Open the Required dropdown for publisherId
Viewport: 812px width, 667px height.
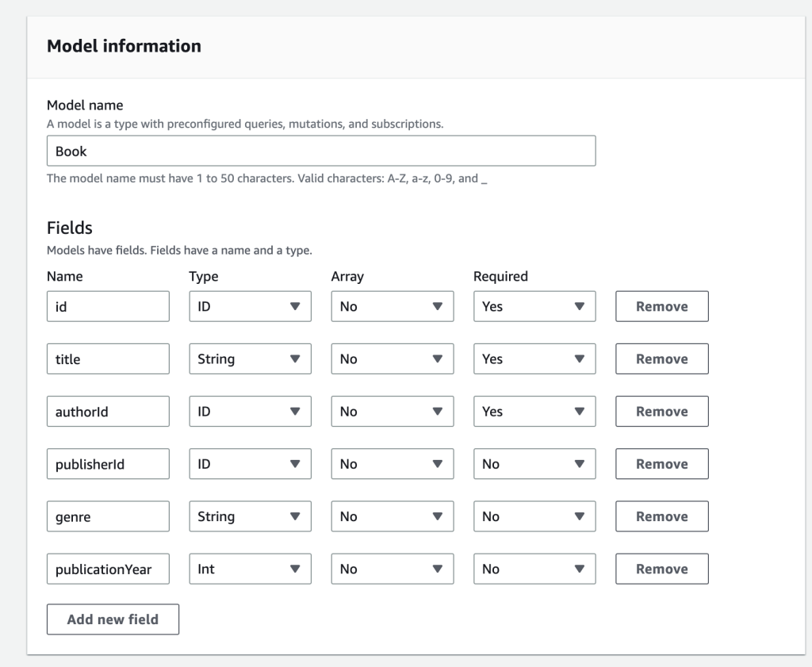point(534,463)
